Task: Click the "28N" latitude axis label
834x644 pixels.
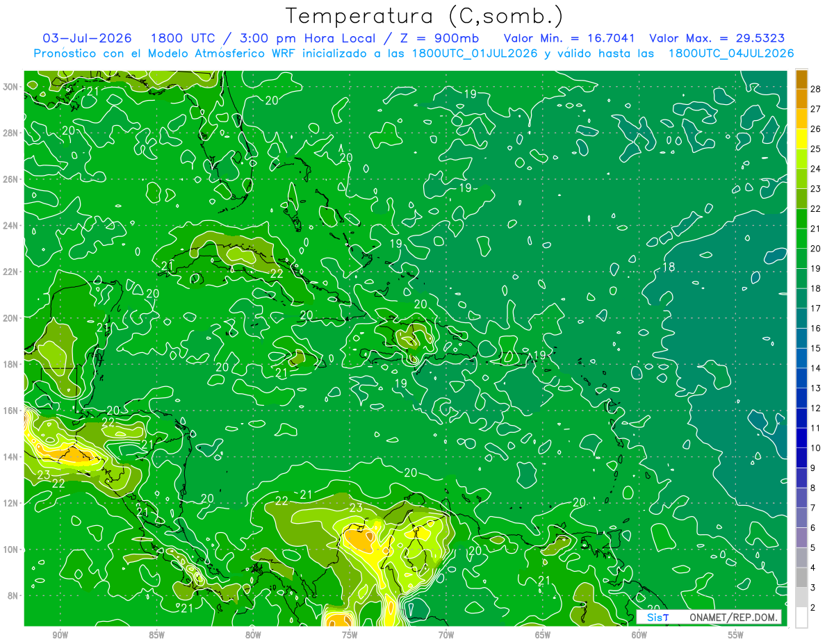Action: 10,133
